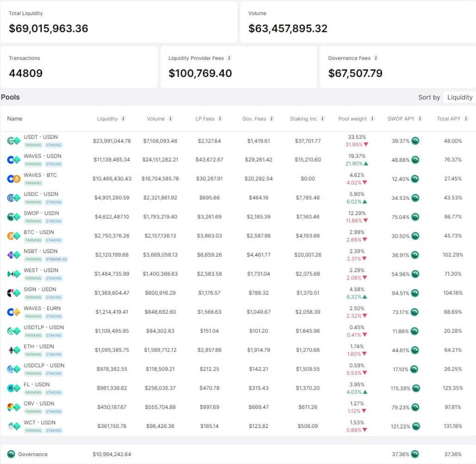
Task: Open the WAVES - BTC pool
Action: 238,179
